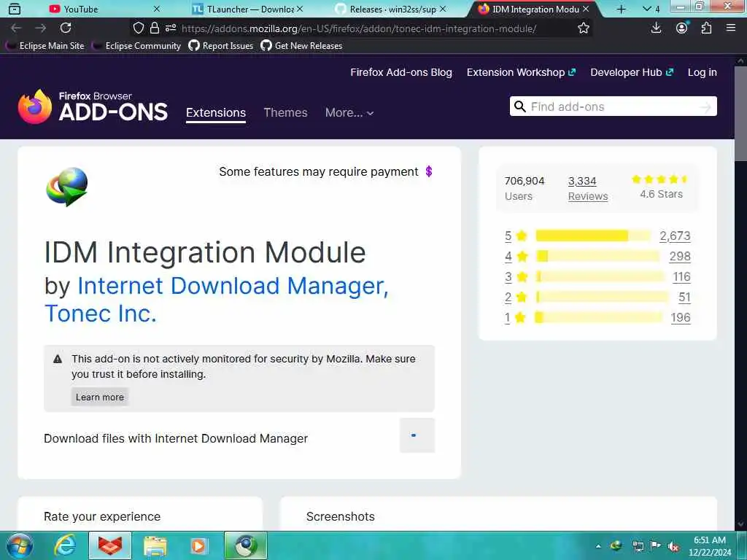The width and height of the screenshot is (747, 560).
Task: Click Log in
Action: tap(703, 72)
